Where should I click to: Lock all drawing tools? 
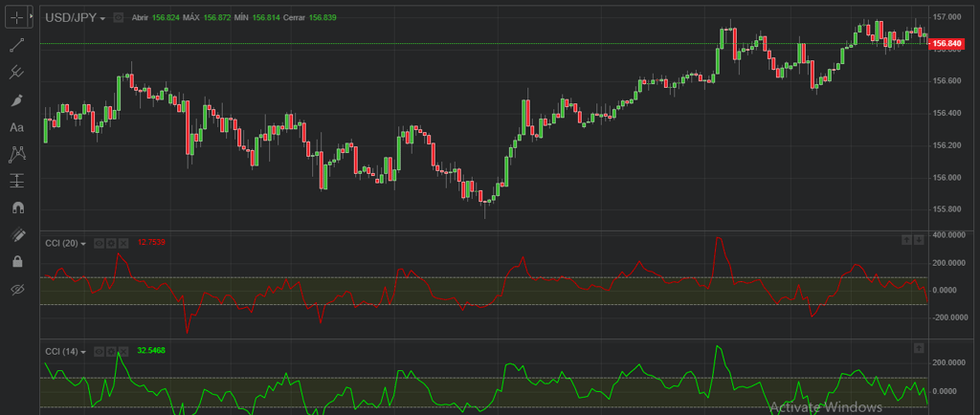[x=16, y=261]
